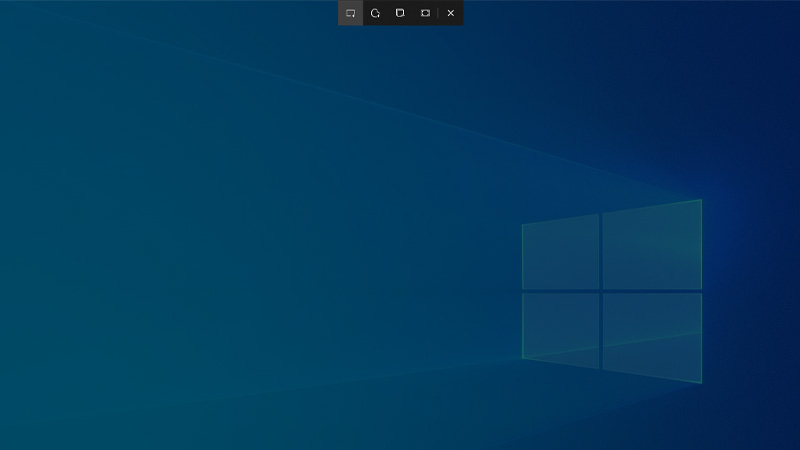
Task: Pick the Fullscreen Snip option
Action: click(x=426, y=13)
